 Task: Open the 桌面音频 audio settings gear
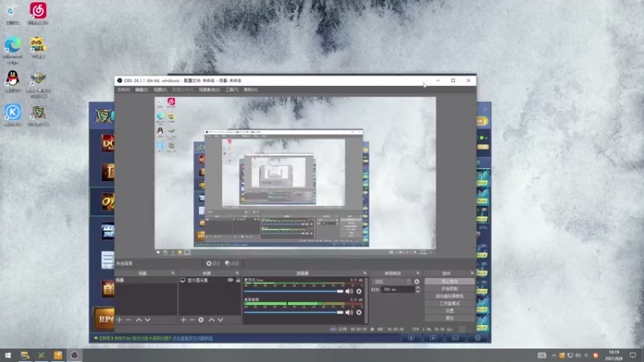[359, 312]
